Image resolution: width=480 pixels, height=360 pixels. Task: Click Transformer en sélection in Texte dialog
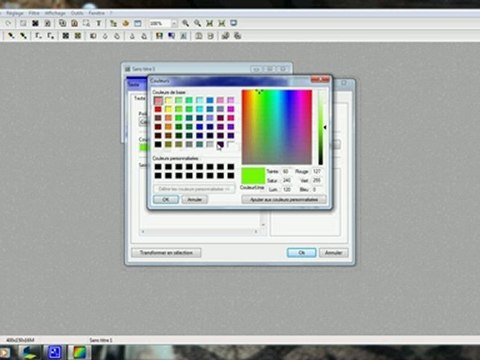tap(166, 253)
